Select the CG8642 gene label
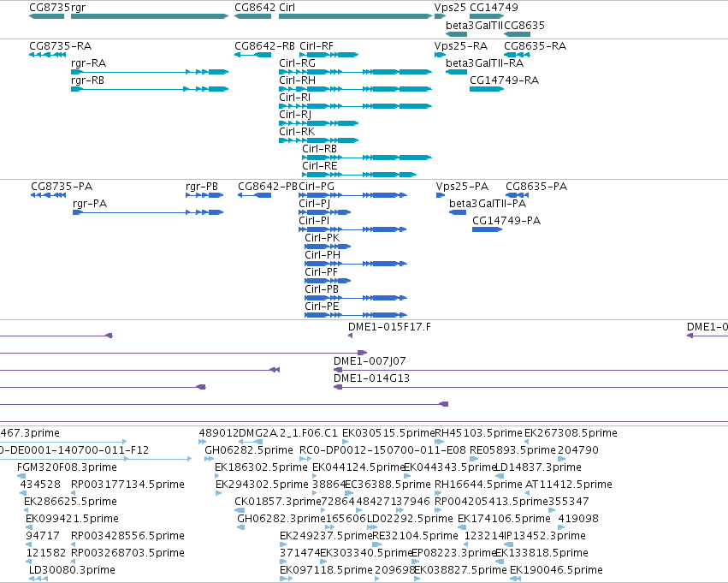This screenshot has height=583, width=728. click(x=255, y=8)
